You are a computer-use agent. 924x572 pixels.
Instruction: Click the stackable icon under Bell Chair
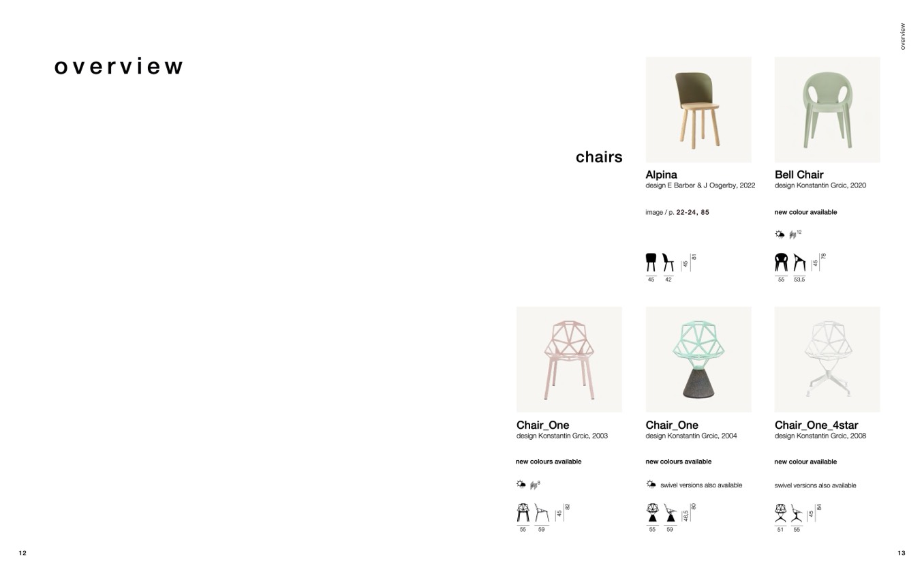pyautogui.click(x=792, y=235)
